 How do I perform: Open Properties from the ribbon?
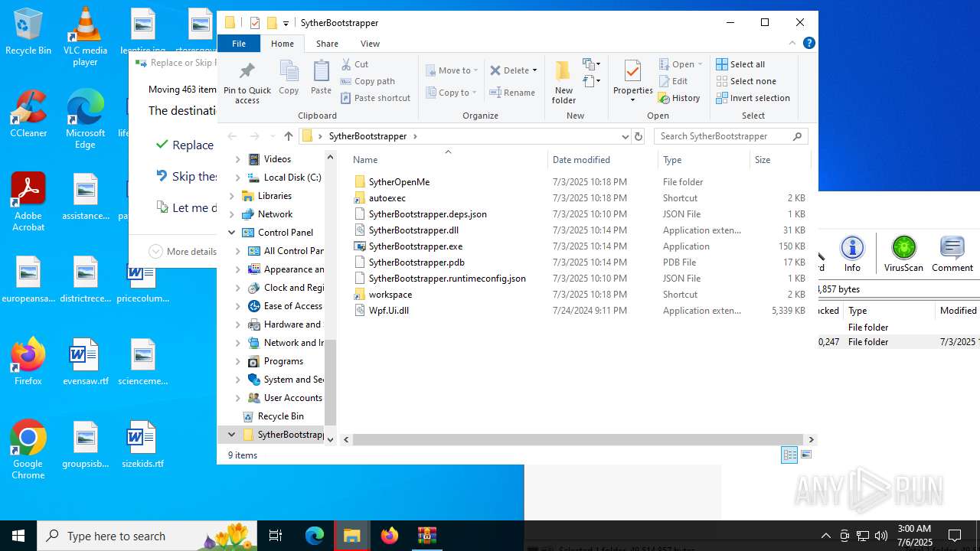click(632, 81)
